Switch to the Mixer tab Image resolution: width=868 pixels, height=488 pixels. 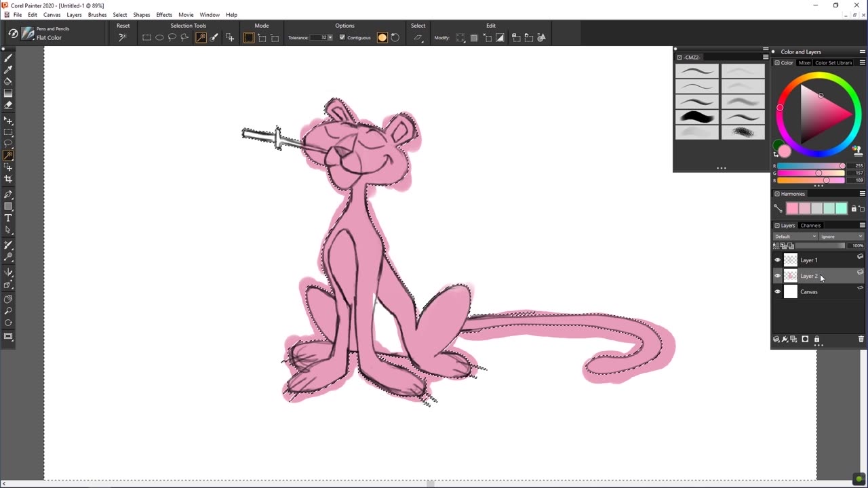click(x=804, y=62)
